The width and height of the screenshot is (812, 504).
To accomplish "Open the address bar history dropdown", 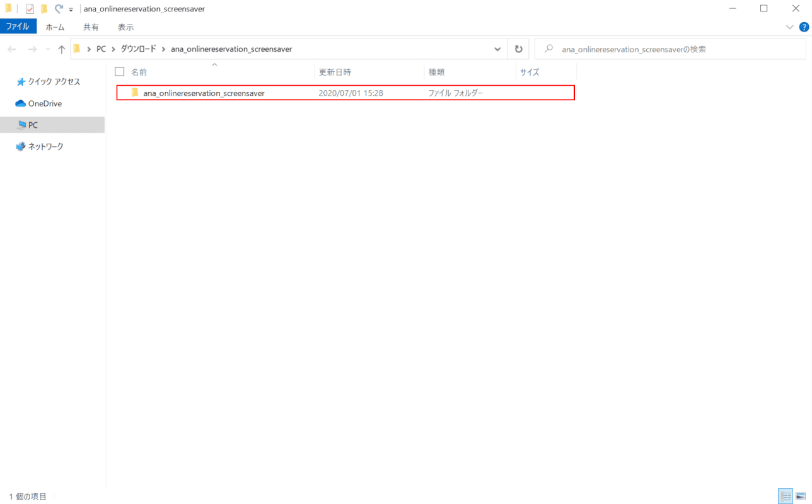I will point(497,49).
